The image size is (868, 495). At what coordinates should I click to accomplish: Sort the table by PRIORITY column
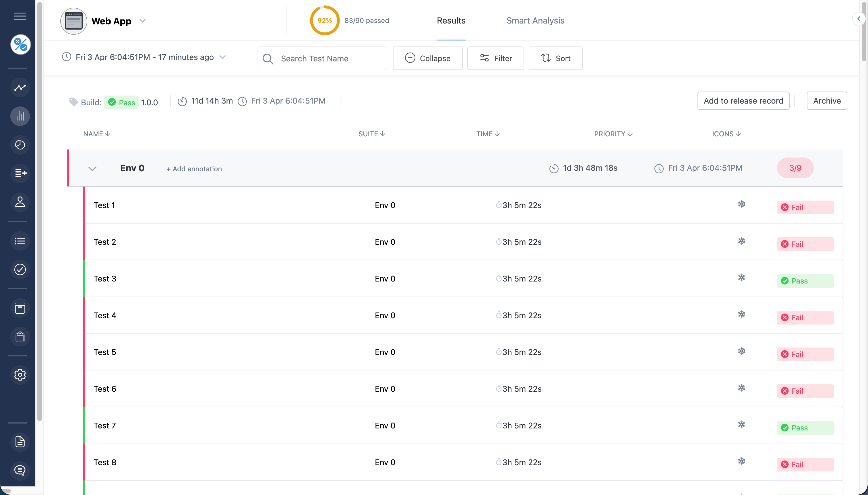coord(613,134)
